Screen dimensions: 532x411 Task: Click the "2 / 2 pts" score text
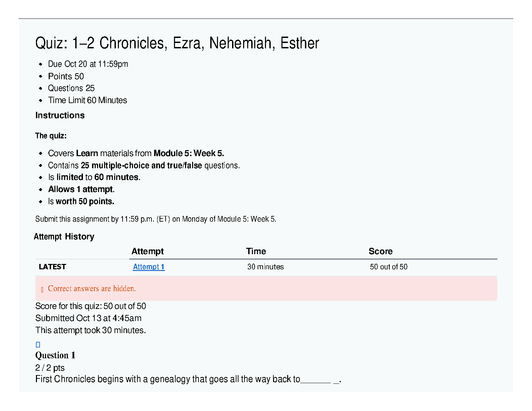[x=50, y=368]
